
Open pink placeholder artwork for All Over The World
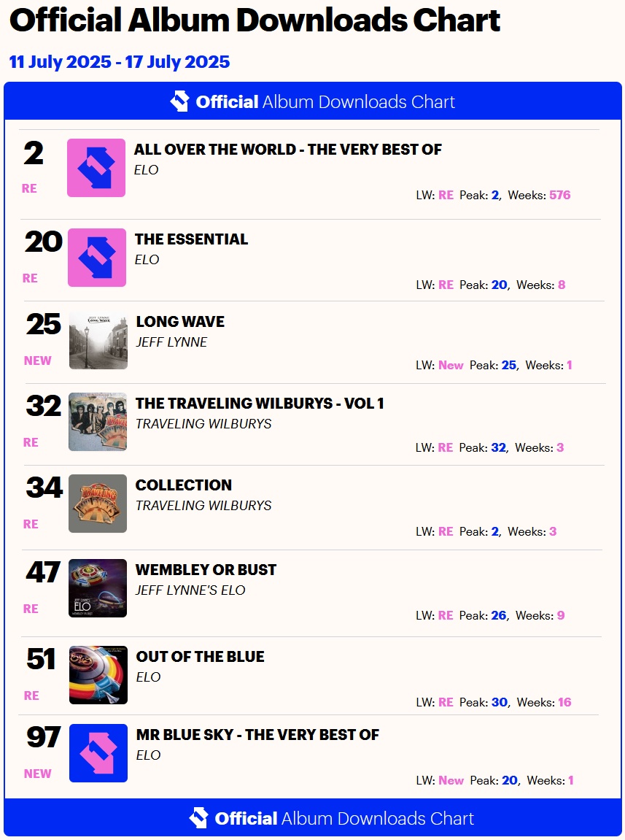[x=96, y=168]
